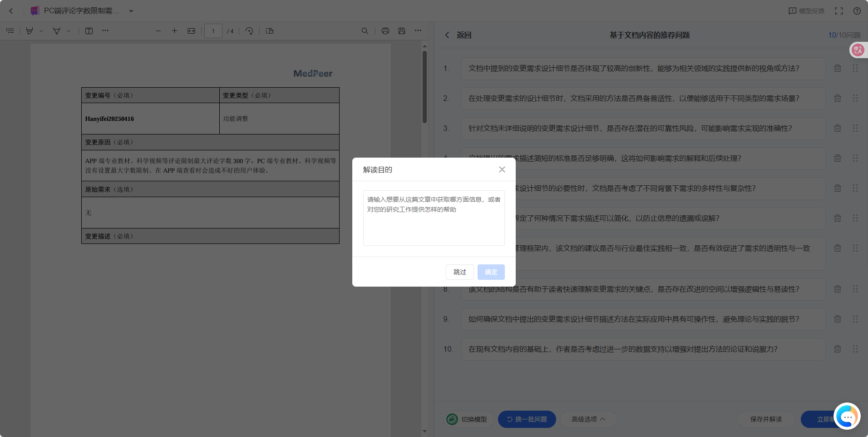Delete recommended question number 1

coord(837,68)
